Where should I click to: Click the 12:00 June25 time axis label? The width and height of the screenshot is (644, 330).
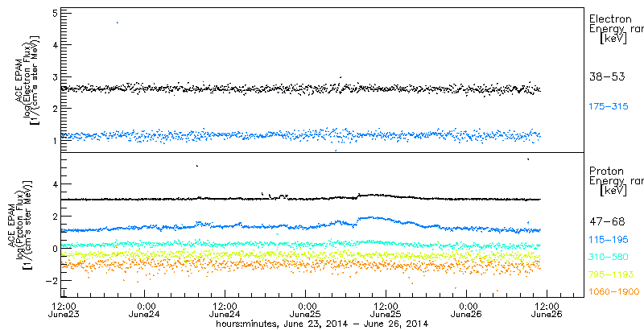[386, 310]
